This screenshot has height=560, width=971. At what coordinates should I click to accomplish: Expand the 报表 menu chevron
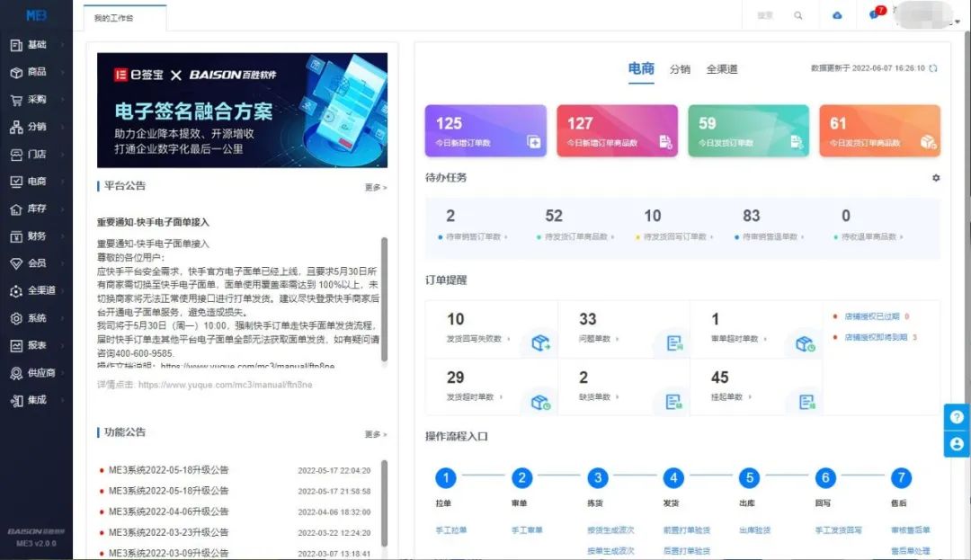click(x=63, y=345)
